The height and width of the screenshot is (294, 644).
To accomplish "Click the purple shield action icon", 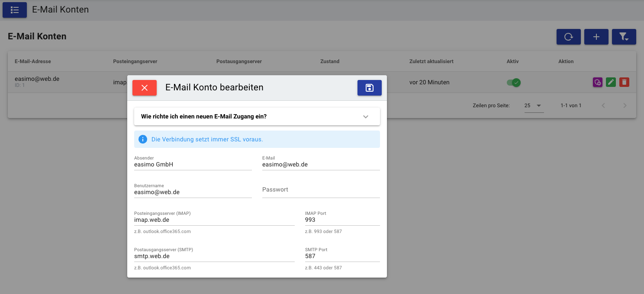I will [597, 82].
